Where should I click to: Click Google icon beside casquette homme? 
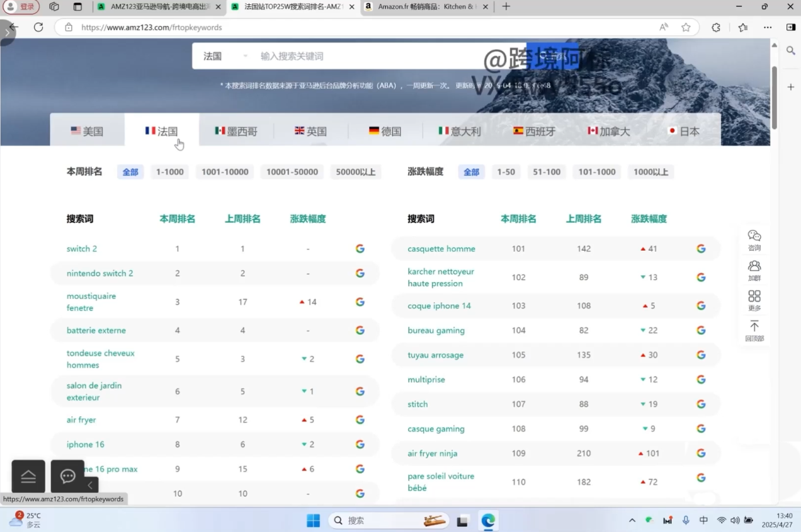[x=701, y=249]
